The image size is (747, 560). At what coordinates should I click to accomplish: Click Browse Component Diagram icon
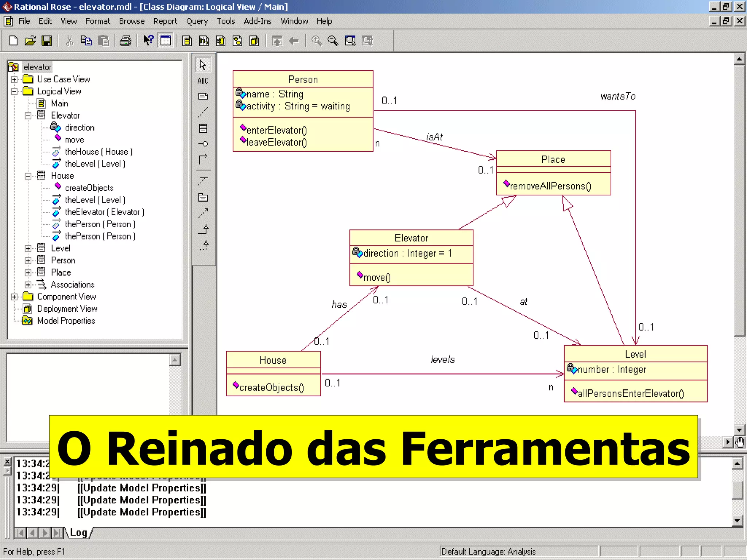(221, 41)
